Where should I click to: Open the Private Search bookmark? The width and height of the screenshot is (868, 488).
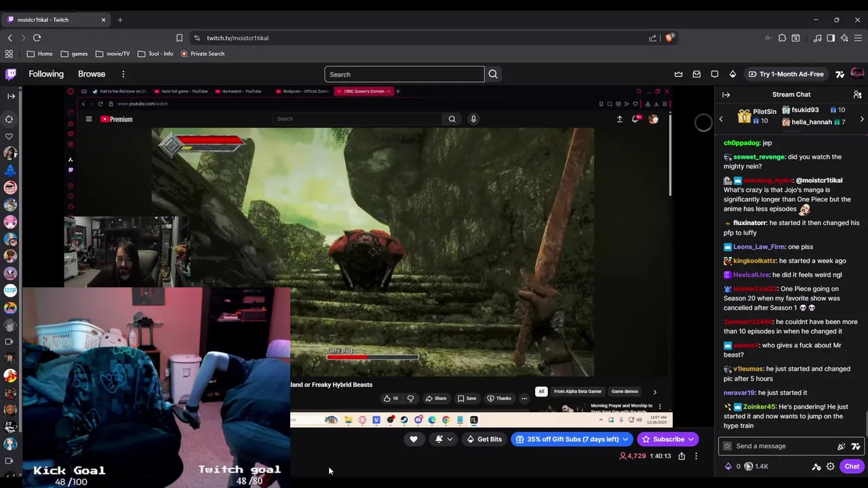203,54
